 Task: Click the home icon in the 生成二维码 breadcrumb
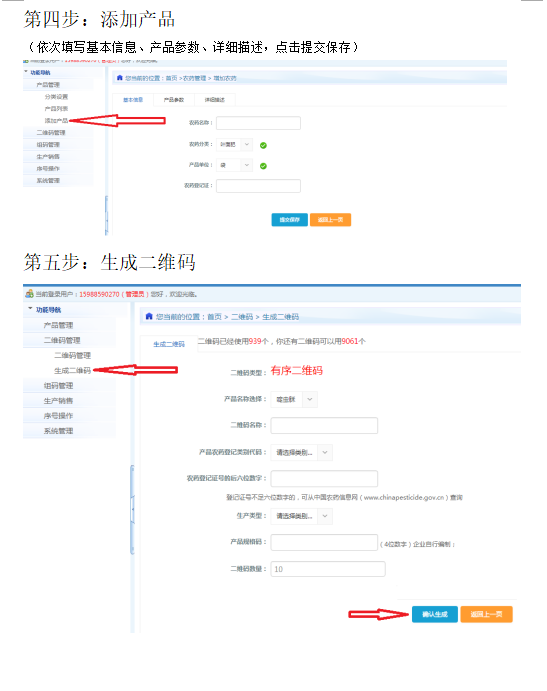pos(149,316)
